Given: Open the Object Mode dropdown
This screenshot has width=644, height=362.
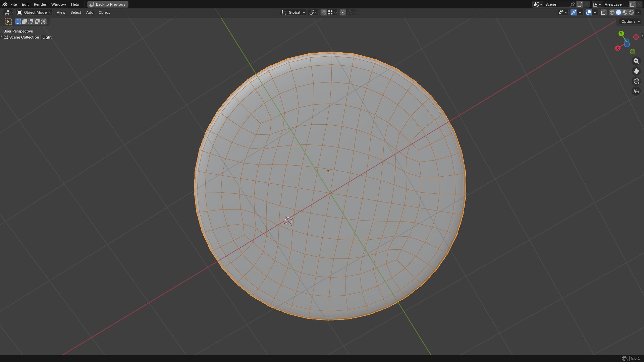Looking at the screenshot, I should click(x=34, y=12).
